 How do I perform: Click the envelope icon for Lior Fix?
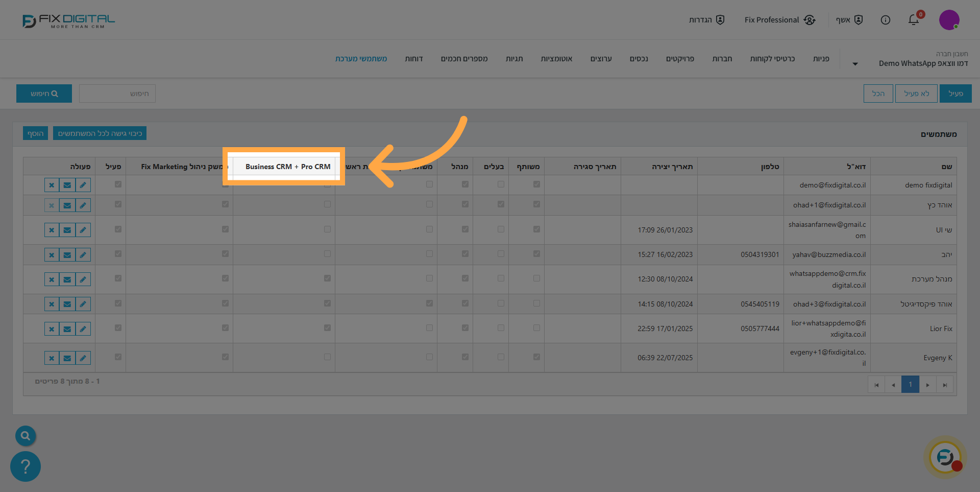[67, 329]
